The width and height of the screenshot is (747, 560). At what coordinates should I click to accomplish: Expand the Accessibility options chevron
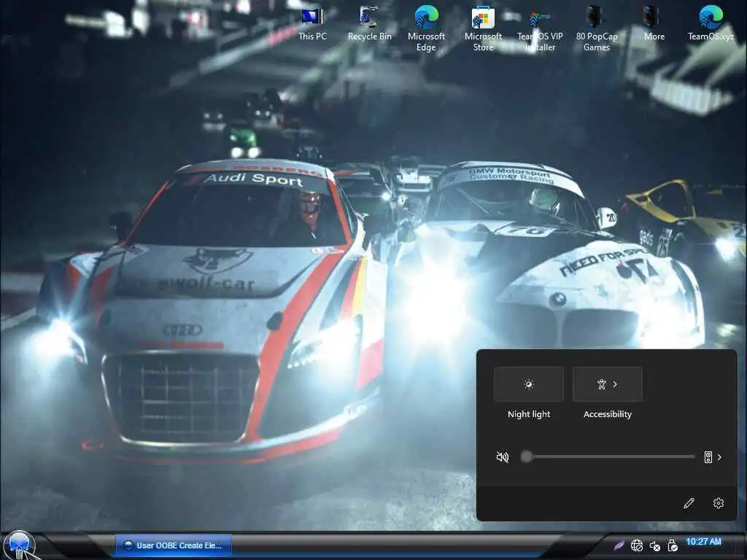pos(616,384)
